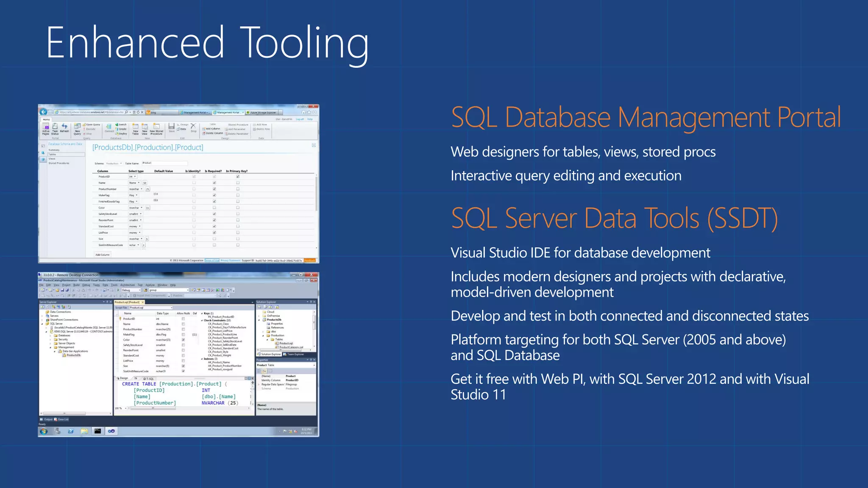Toggle In Primary Key for ProductID row

point(238,176)
